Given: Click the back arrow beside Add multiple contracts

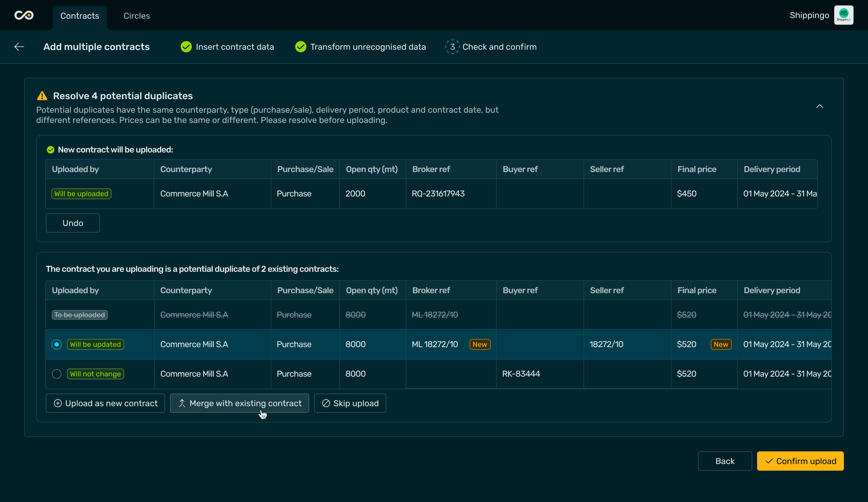Looking at the screenshot, I should 19,47.
